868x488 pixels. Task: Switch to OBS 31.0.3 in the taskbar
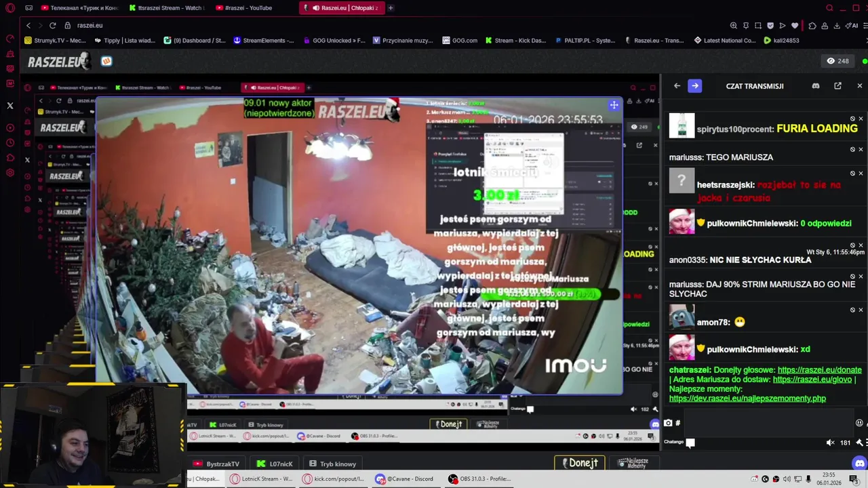pos(479,479)
